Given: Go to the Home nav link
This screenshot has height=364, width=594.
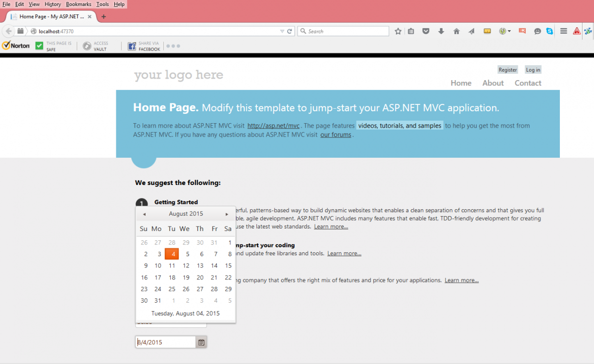Looking at the screenshot, I should (x=461, y=83).
